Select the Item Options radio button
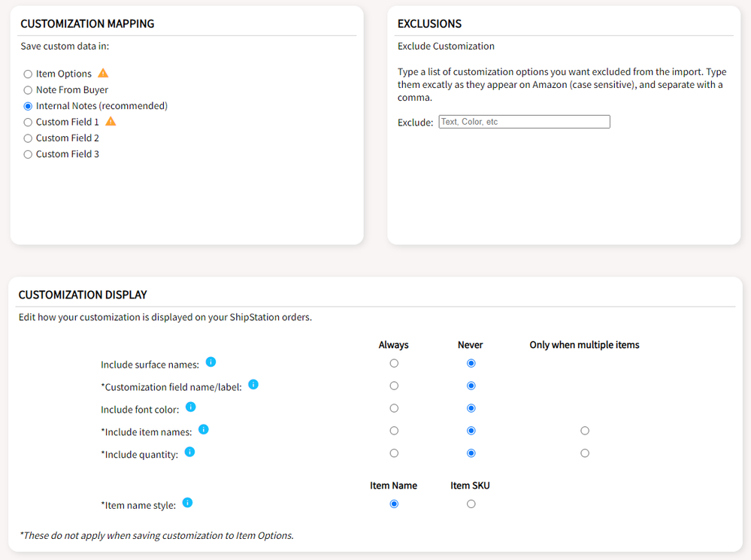The width and height of the screenshot is (751, 560). click(x=28, y=74)
